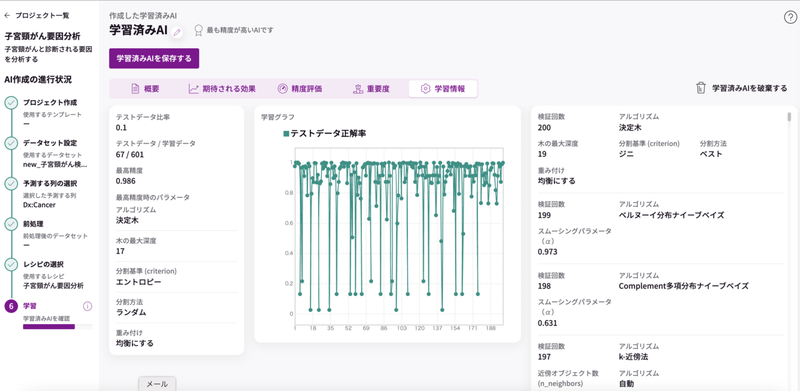Screen dimensions: 800x391
Task: Click the k-近傍法 algorithm entry
Action: coord(633,357)
